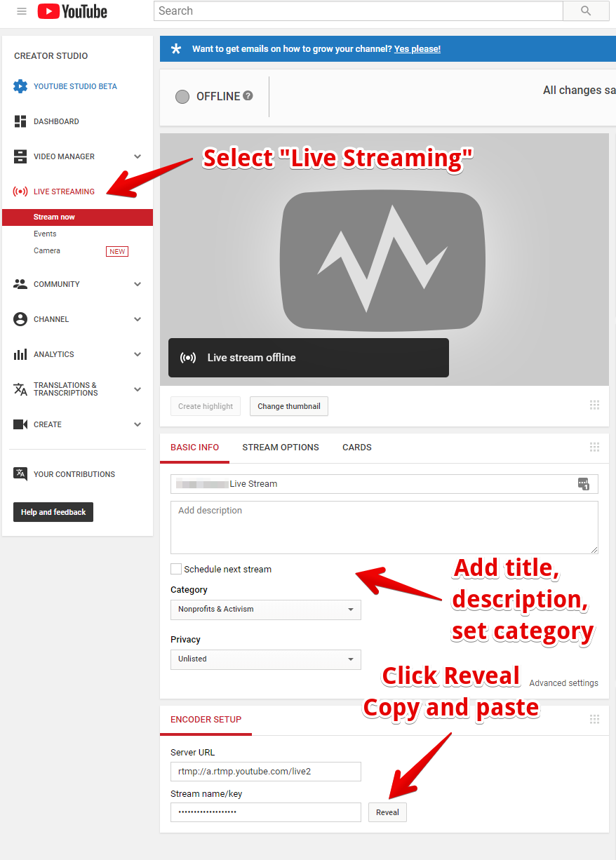
Task: Select Stream now in the sidebar
Action: (77, 217)
